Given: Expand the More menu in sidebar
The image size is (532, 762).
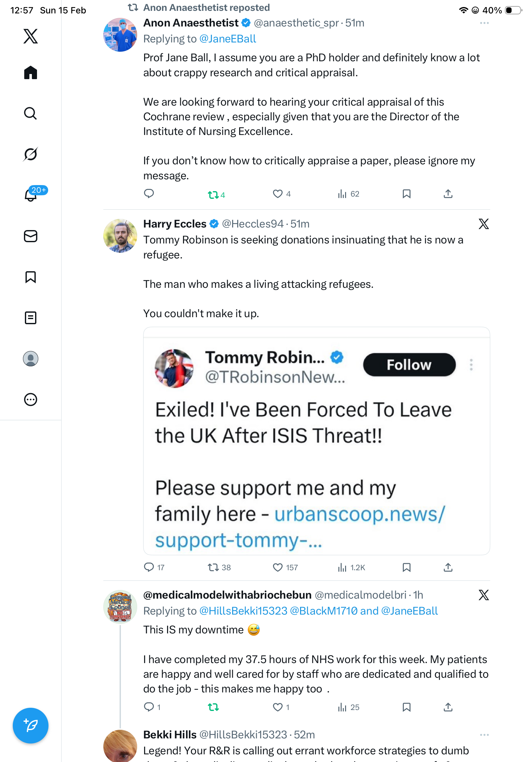Looking at the screenshot, I should [31, 400].
